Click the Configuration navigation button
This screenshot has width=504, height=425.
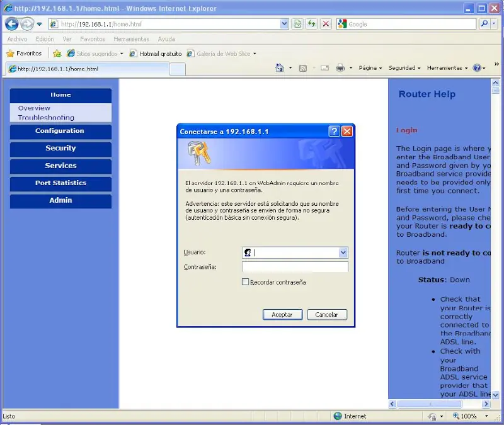pyautogui.click(x=60, y=132)
